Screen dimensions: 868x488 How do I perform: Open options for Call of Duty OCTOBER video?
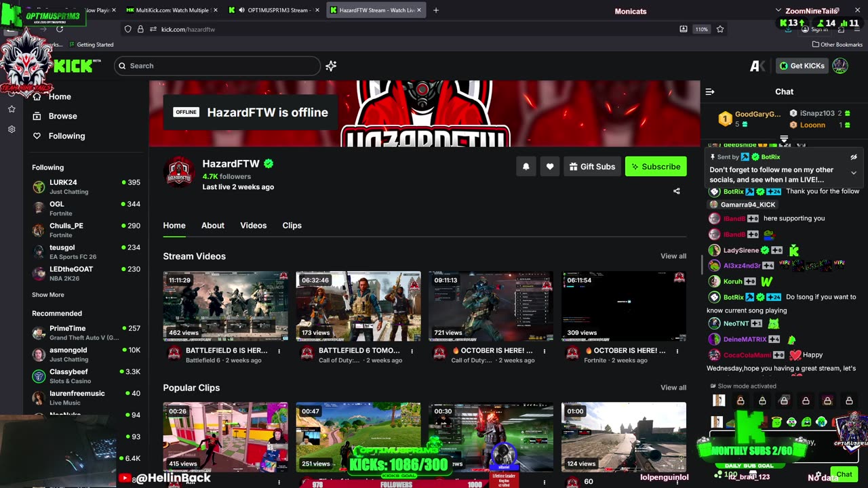[x=545, y=351]
